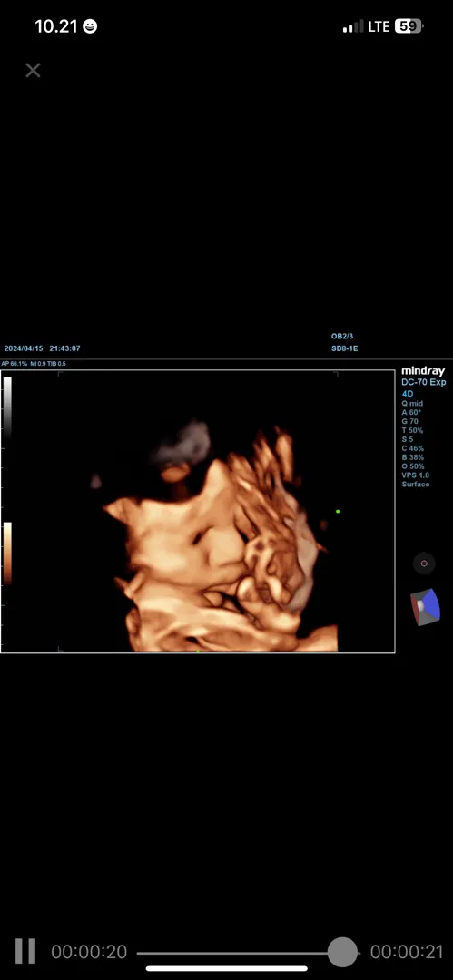This screenshot has width=453, height=980.
Task: Tap the smiley face status icon
Action: pos(90,26)
